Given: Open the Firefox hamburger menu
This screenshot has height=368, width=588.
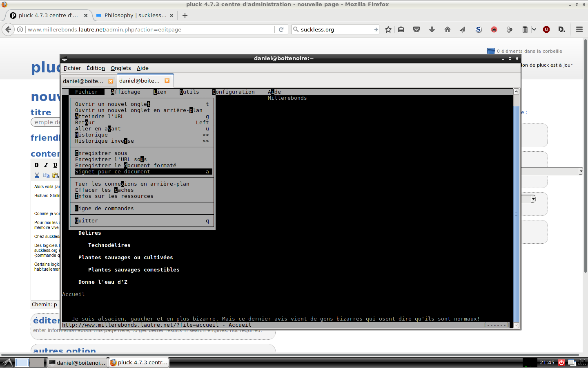Looking at the screenshot, I should point(579,29).
